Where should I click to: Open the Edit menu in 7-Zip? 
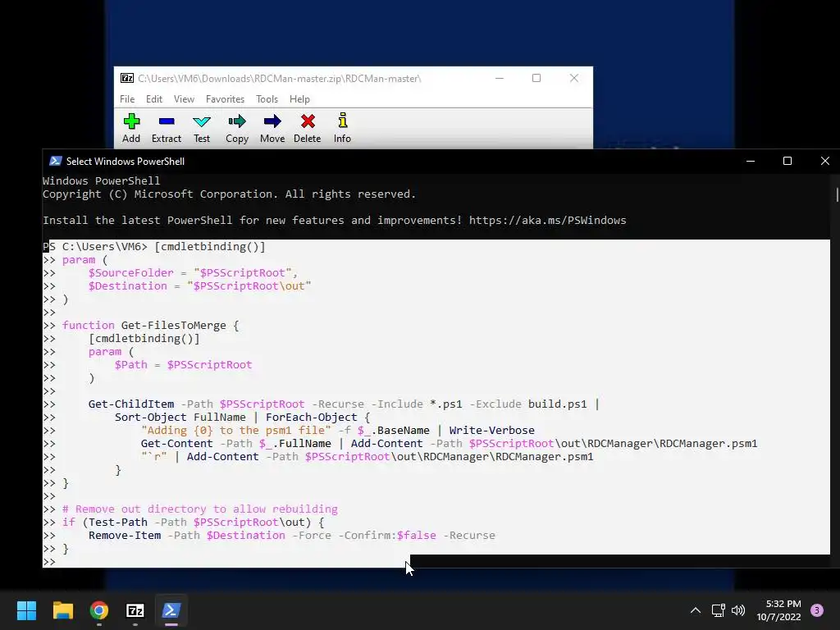tap(154, 99)
